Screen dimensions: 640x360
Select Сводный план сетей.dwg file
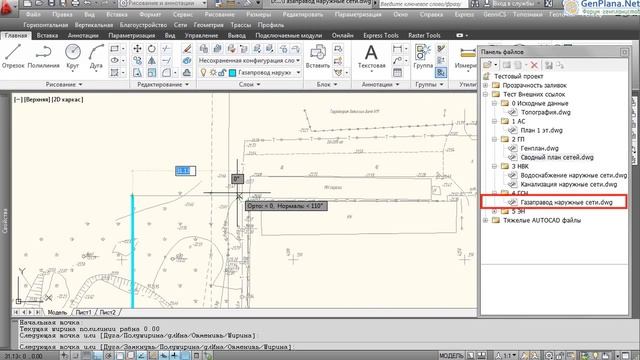[x=557, y=157]
